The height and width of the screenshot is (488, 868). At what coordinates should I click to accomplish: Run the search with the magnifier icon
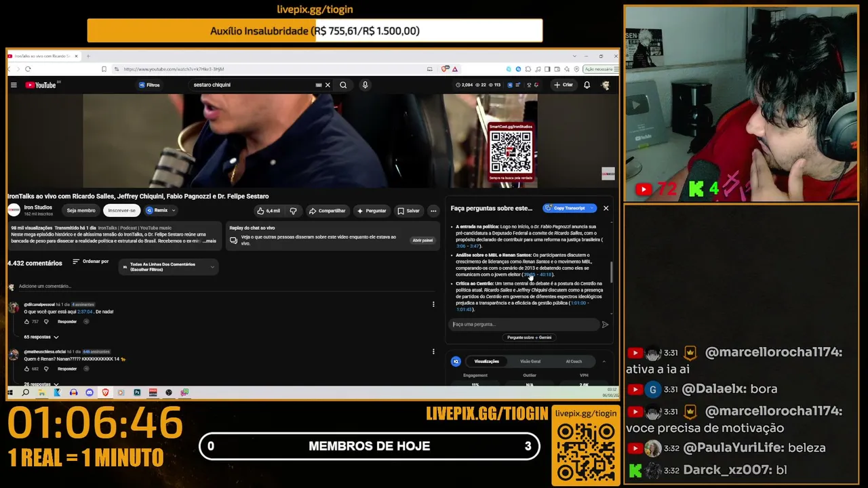(343, 85)
